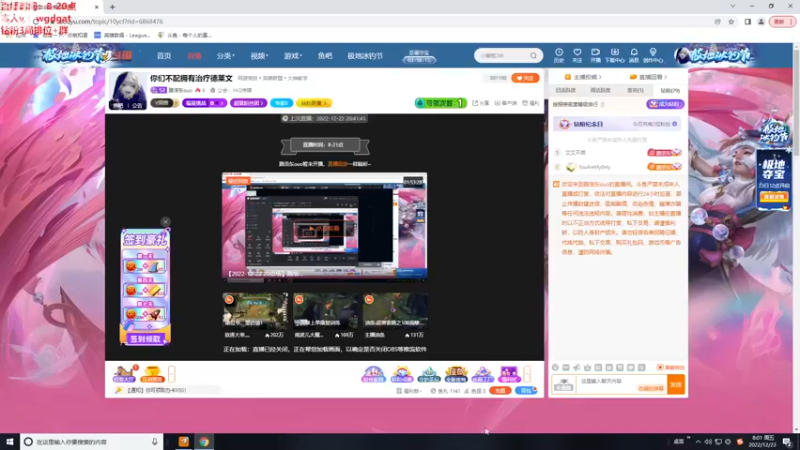Click the taskbar microphone search icon
The image size is (800, 450).
(155, 442)
